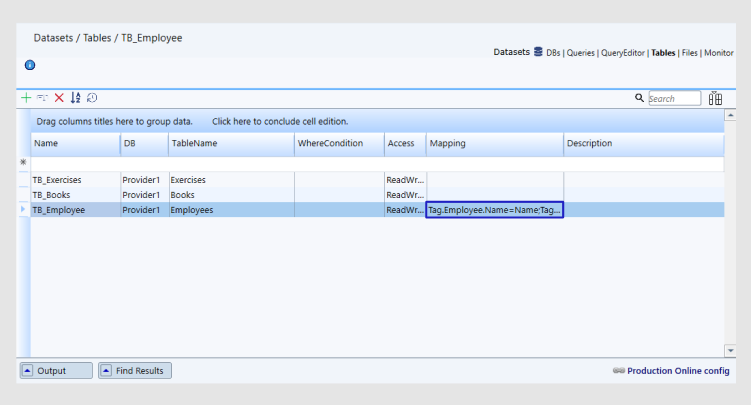Click here to conclude cell edition
751x405 pixels.
[x=280, y=121]
